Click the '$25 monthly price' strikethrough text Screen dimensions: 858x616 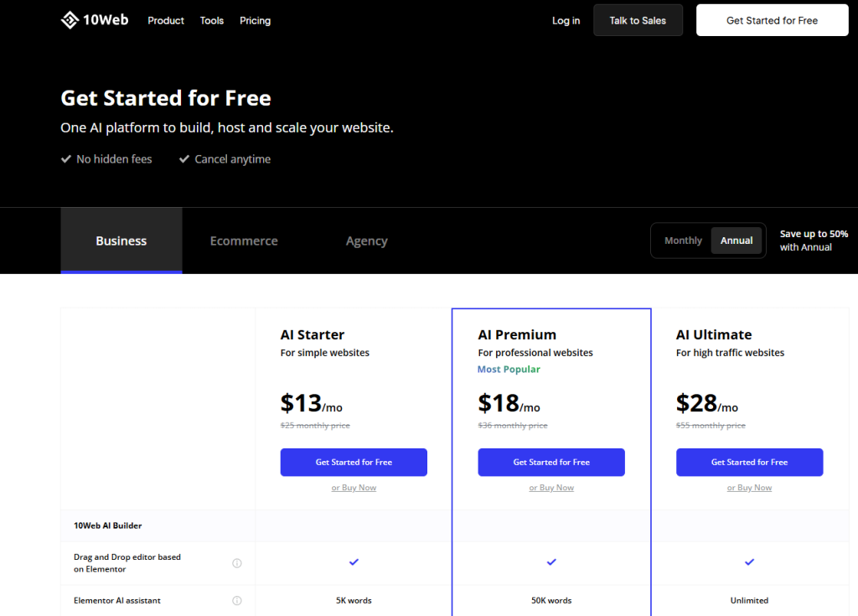(x=315, y=426)
